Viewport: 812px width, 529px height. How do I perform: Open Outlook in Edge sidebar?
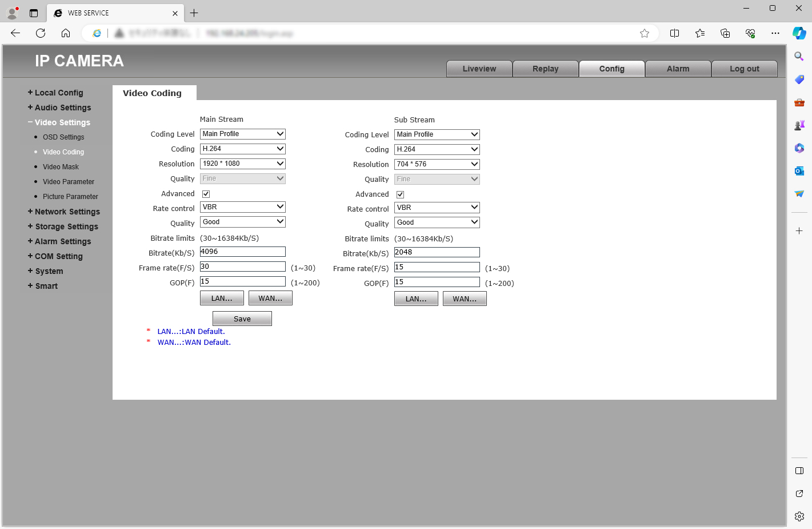799,170
